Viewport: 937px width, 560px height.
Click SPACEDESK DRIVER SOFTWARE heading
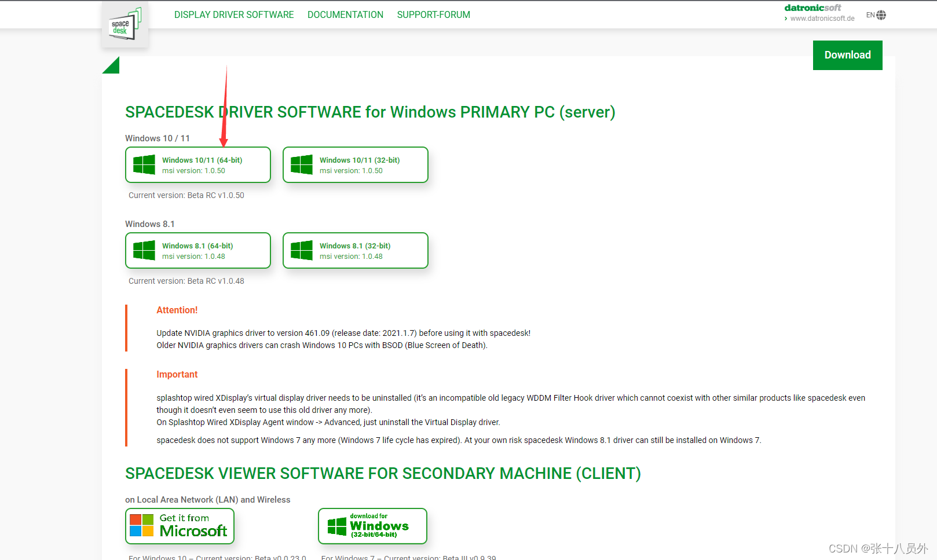click(x=370, y=112)
